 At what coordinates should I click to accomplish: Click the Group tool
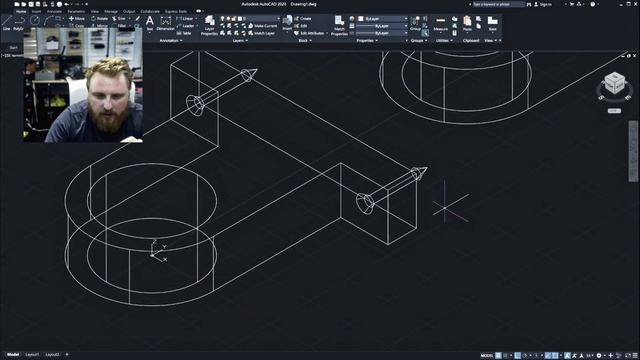click(x=416, y=23)
